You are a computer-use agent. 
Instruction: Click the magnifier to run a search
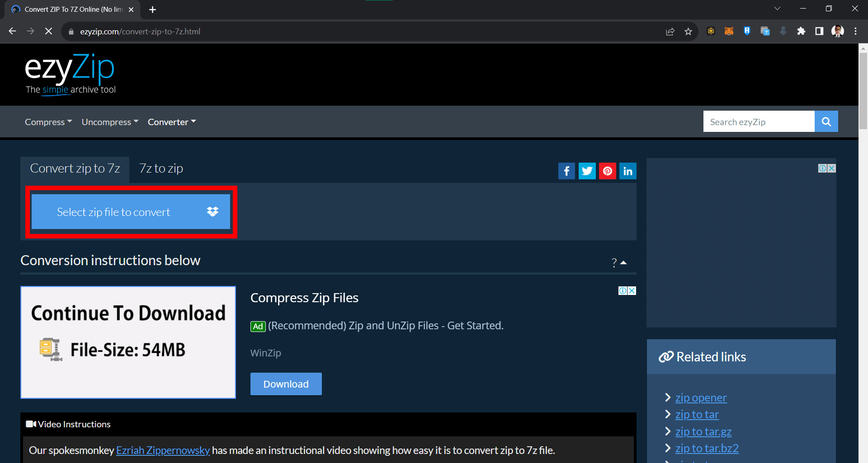pos(826,121)
